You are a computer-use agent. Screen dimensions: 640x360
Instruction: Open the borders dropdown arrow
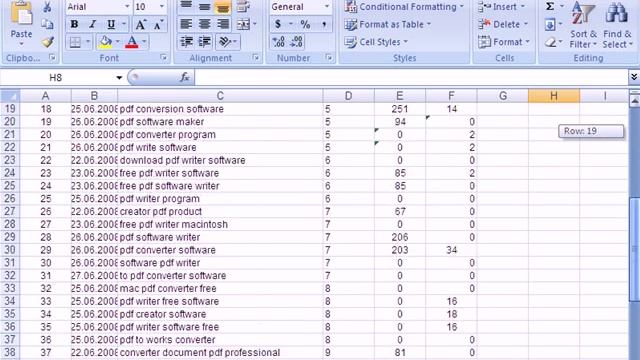[87, 42]
